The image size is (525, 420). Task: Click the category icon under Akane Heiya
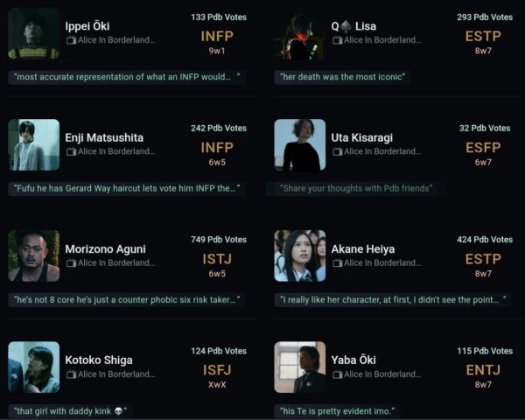337,262
